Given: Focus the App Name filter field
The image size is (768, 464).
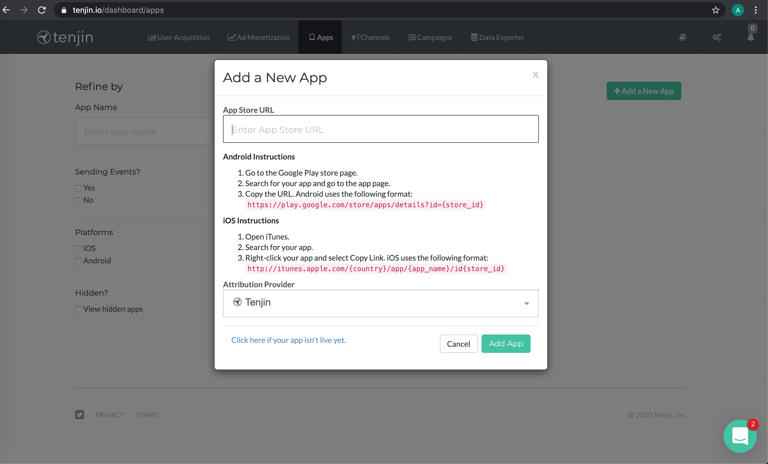Looking at the screenshot, I should (144, 131).
